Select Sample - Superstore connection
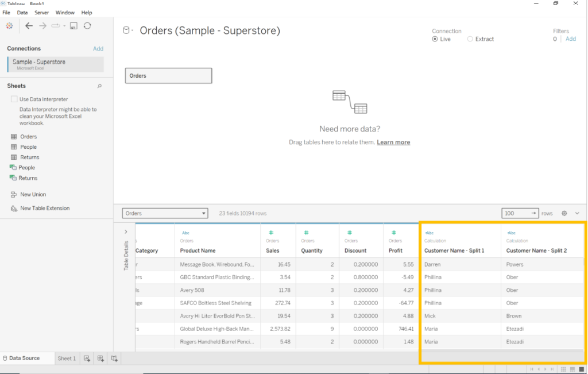The width and height of the screenshot is (588, 374). tap(56, 64)
